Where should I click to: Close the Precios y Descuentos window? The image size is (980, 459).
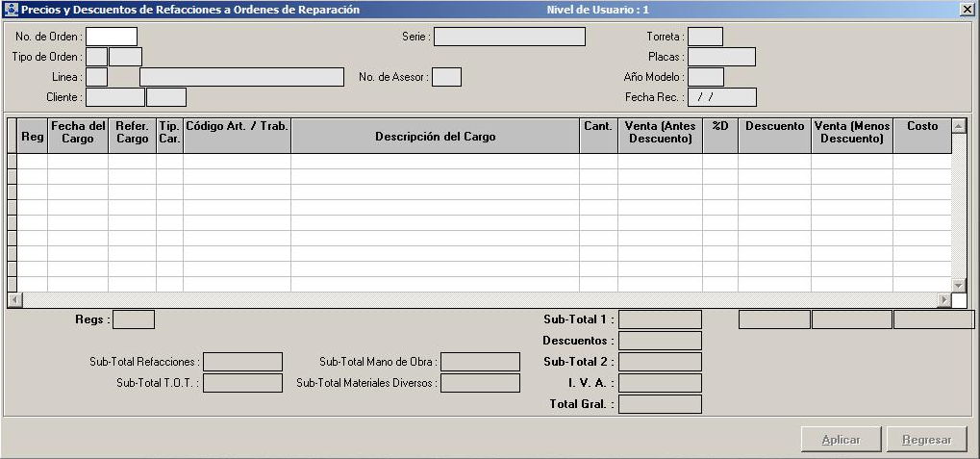[967, 10]
